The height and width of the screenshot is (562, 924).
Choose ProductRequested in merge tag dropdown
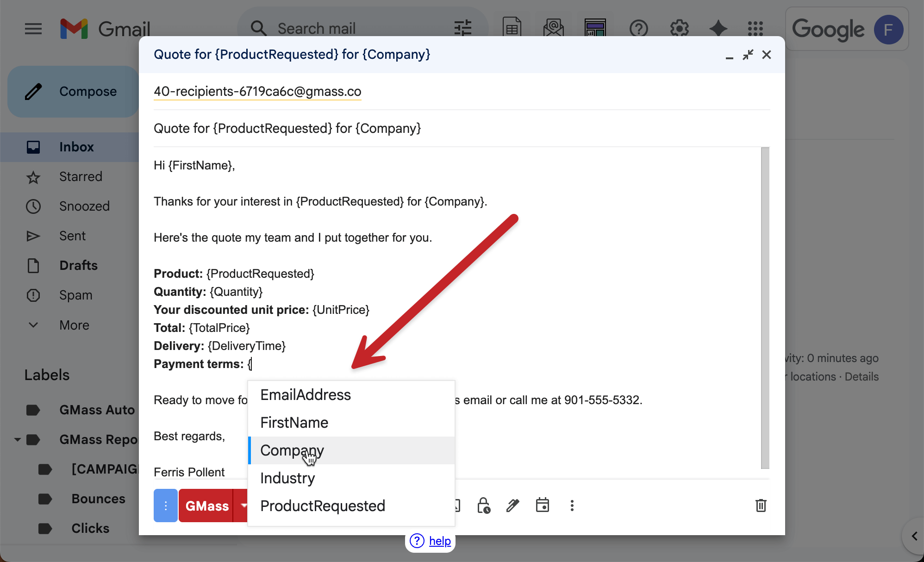click(x=323, y=506)
